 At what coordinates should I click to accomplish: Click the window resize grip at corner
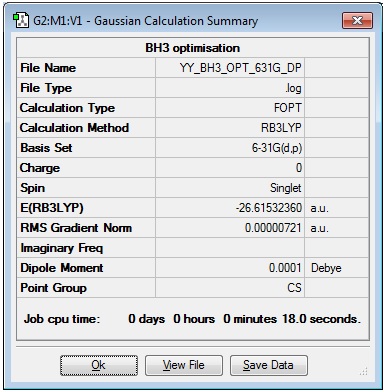pyautogui.click(x=364, y=371)
